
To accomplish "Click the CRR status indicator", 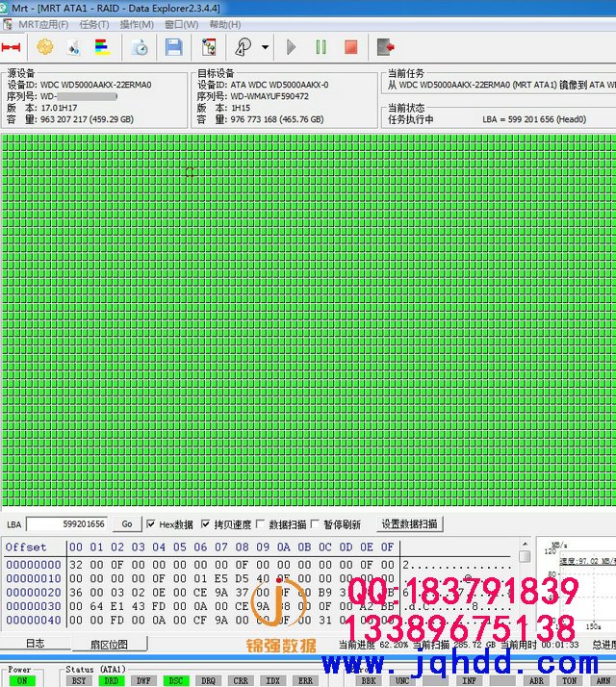I will coord(241,681).
